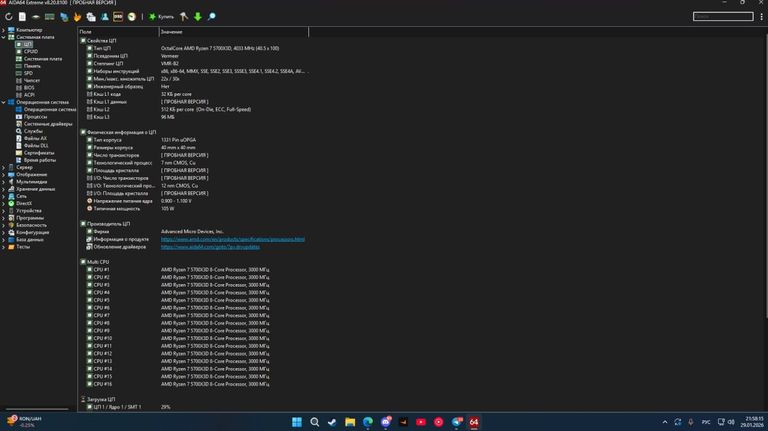Open the AMD product information link
The height and width of the screenshot is (431, 768).
point(233,239)
